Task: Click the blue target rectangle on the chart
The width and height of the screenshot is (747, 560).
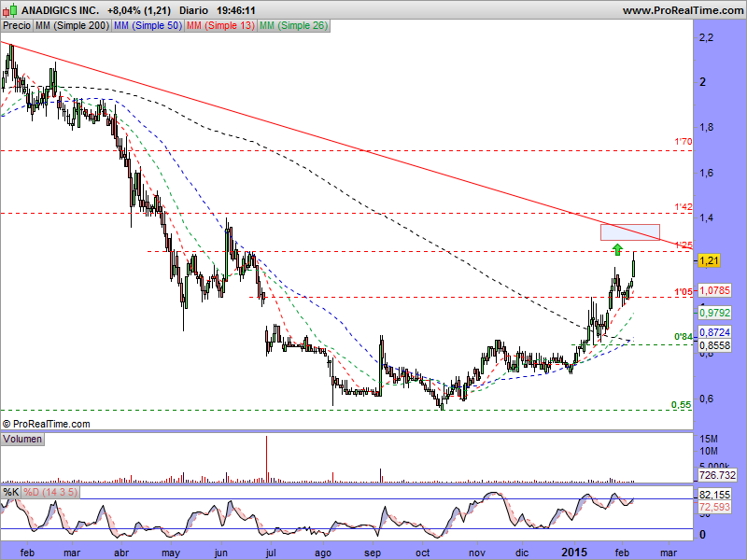Action: [x=629, y=231]
